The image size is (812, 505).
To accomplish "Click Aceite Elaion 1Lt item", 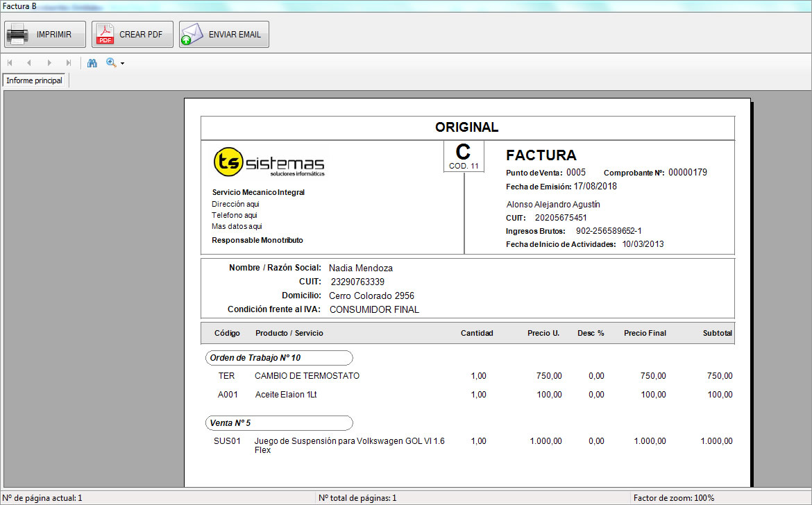I will coord(286,394).
